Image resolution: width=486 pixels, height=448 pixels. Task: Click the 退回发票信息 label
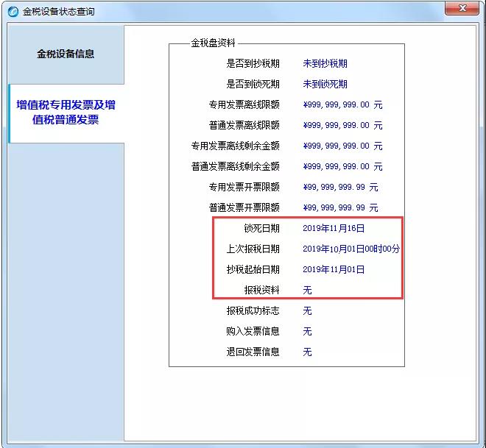[x=253, y=352]
